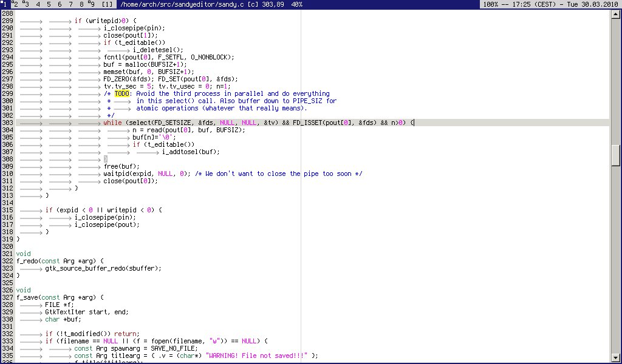Go to workspace tag 5

pos(49,4)
